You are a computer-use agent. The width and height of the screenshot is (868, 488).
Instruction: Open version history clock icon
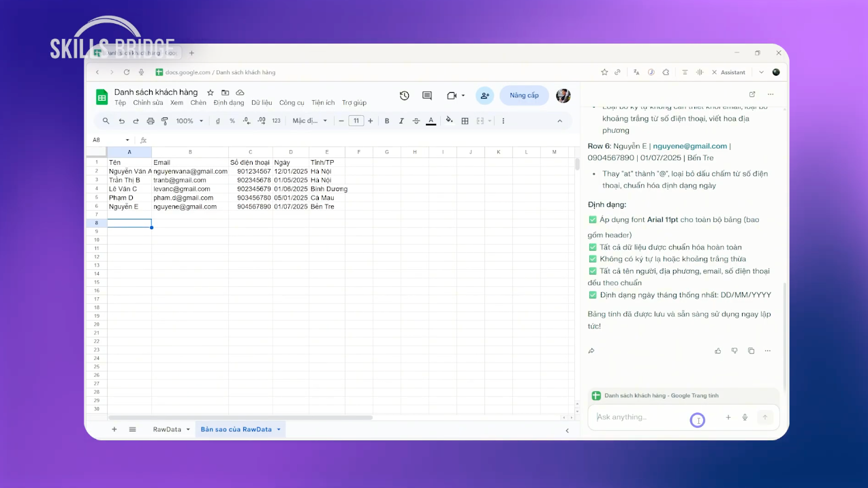(x=404, y=96)
